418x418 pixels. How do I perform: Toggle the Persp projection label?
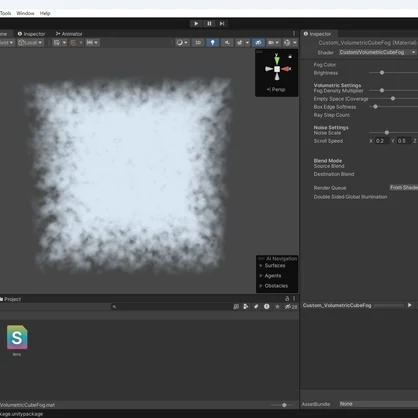click(x=276, y=89)
